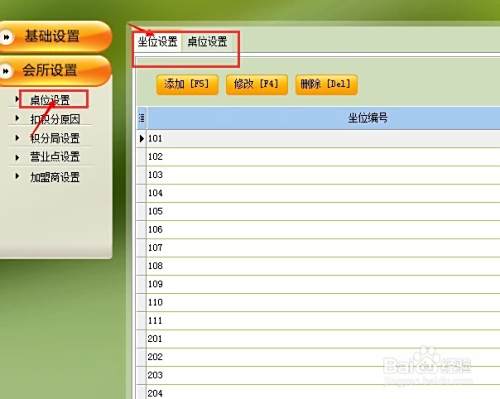Select seat row 203
This screenshot has width=500, height=399.
(318, 375)
